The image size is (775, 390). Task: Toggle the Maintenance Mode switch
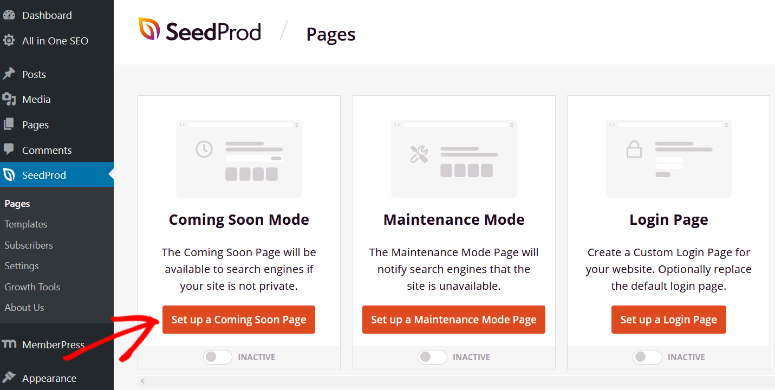pos(432,357)
